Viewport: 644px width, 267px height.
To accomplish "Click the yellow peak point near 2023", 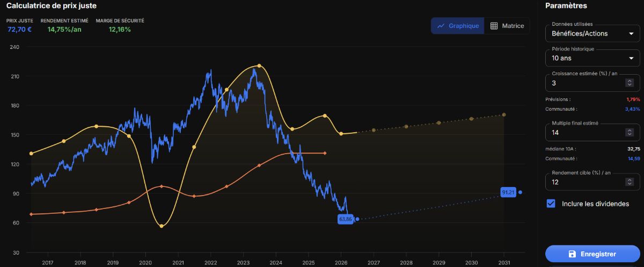I will pos(259,66).
